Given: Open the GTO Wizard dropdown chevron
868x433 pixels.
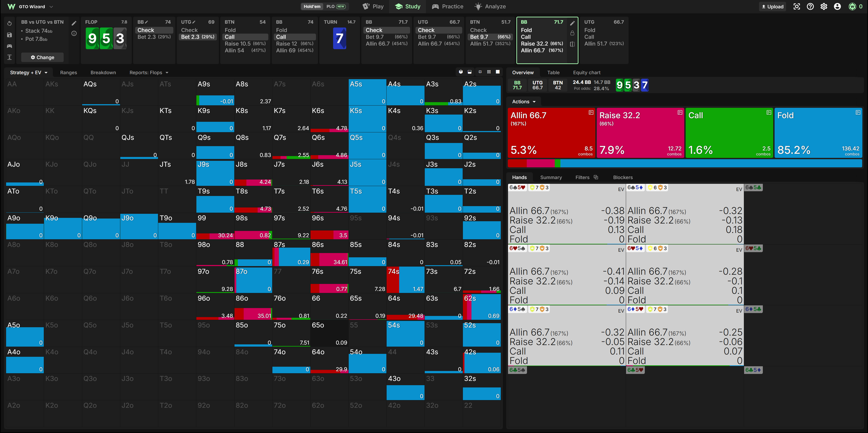Looking at the screenshot, I should coord(51,7).
